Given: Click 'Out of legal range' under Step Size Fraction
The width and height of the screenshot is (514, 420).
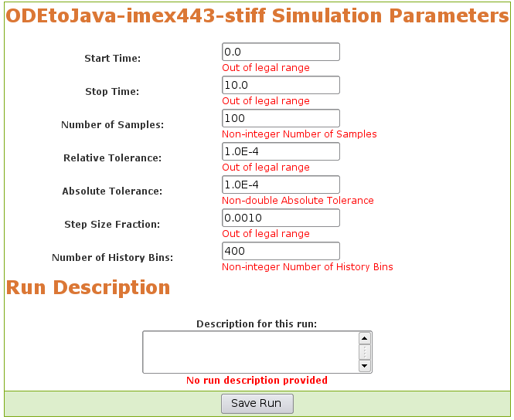Looking at the screenshot, I should (266, 234).
